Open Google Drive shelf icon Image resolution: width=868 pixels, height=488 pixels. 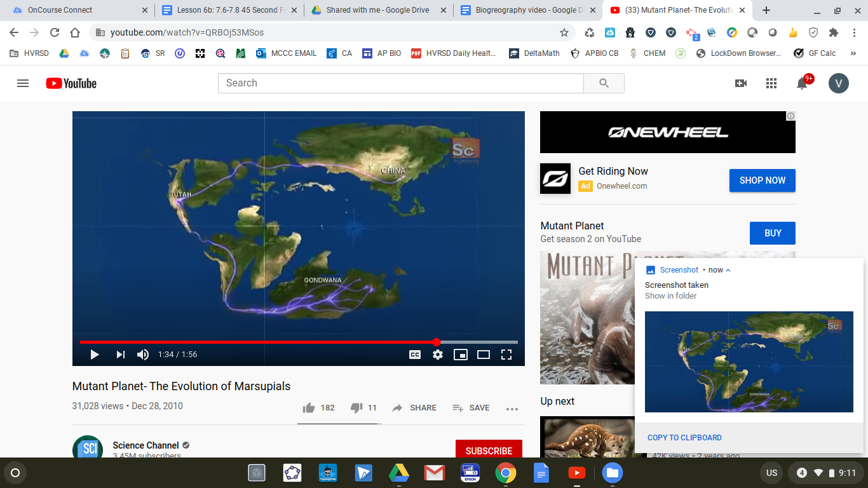coord(399,473)
